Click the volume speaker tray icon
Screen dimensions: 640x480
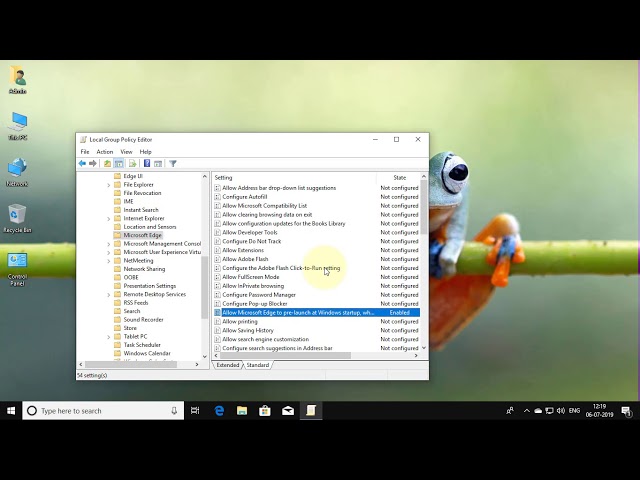click(561, 411)
